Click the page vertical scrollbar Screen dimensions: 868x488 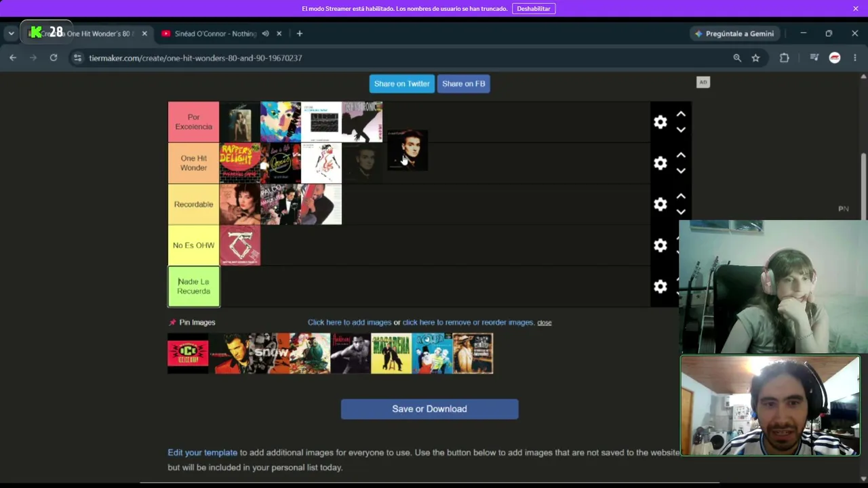pos(863,186)
